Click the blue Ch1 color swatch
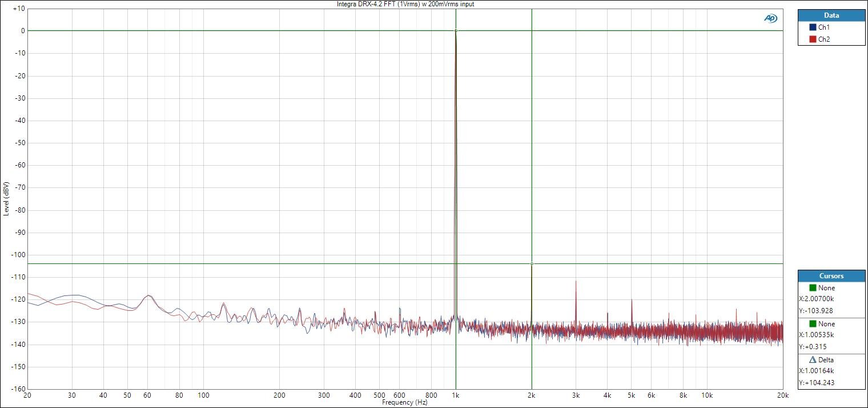The image size is (868, 408). coord(813,27)
